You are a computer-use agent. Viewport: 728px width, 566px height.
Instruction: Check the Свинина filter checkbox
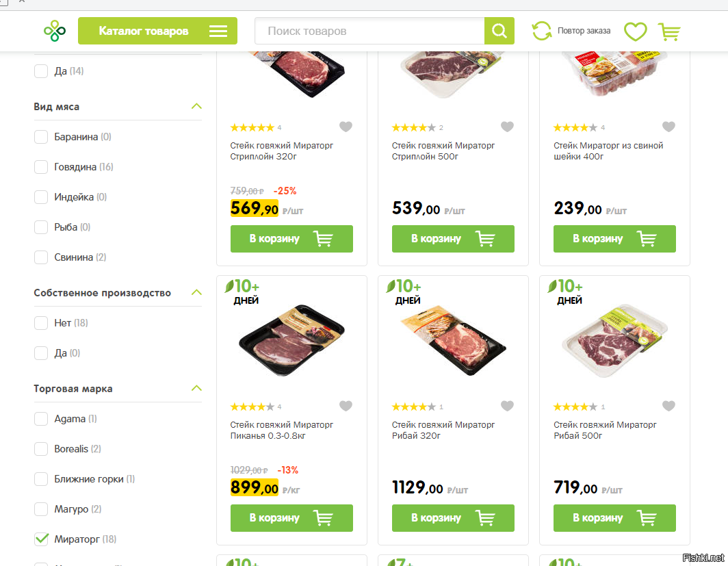point(41,257)
